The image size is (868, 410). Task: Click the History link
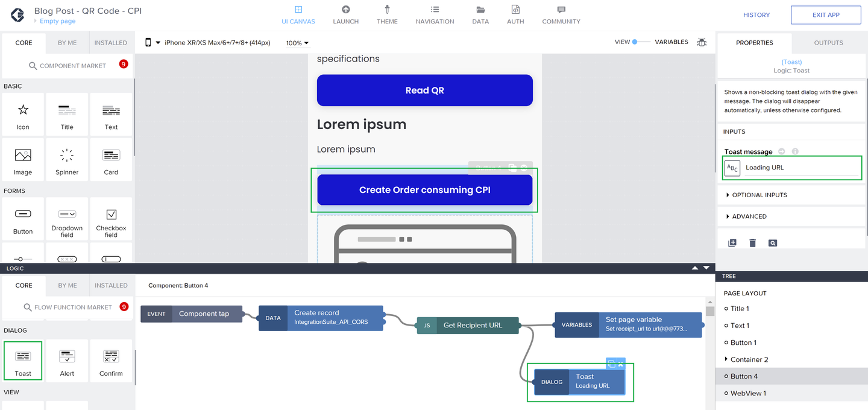pyautogui.click(x=756, y=15)
